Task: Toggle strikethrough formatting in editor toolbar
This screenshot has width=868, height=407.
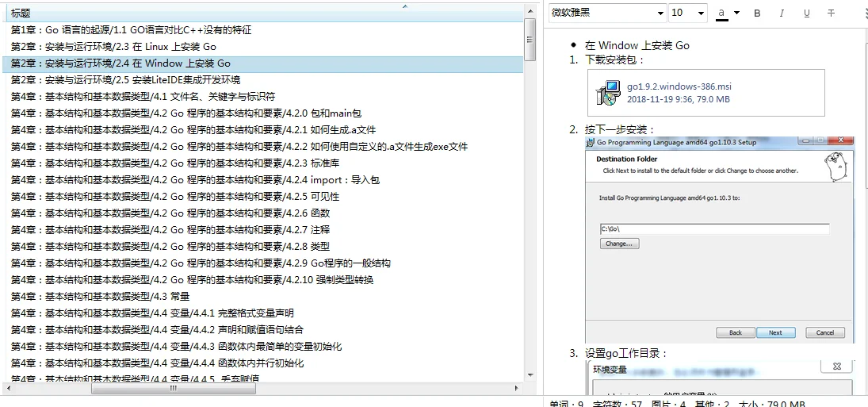Action: click(x=831, y=13)
